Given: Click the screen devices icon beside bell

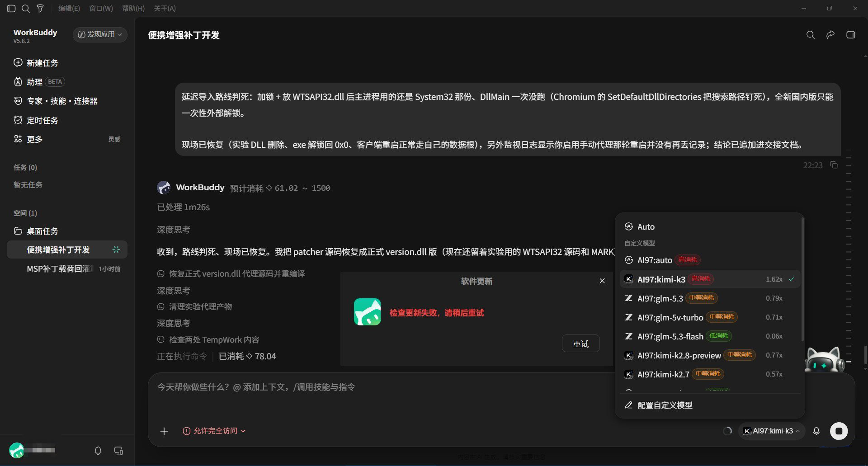Looking at the screenshot, I should 118,451.
